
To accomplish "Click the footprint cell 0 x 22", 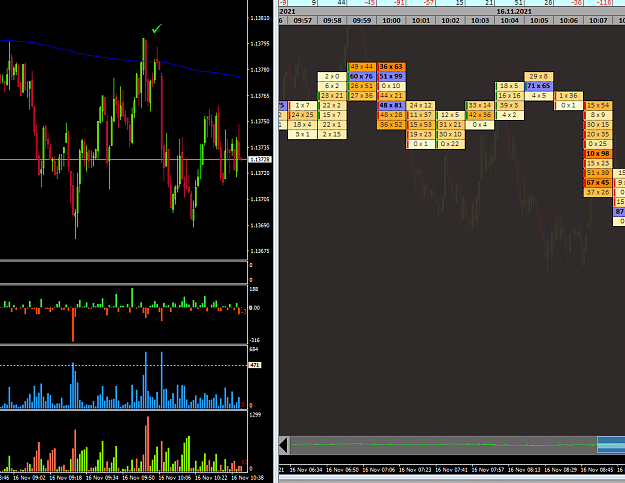I will tap(450, 144).
